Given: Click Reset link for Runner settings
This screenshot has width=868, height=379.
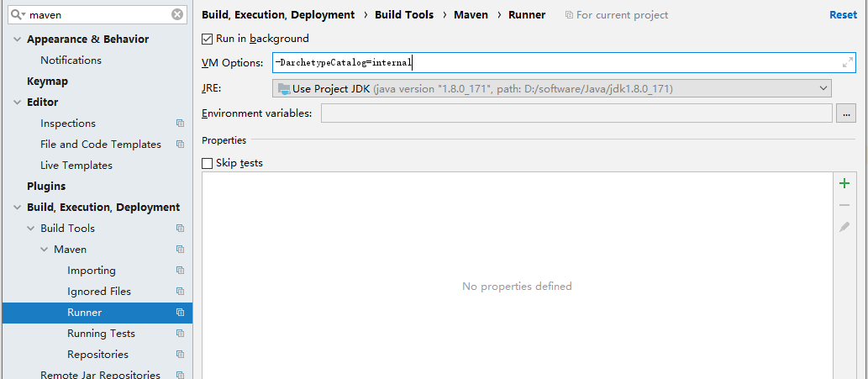Looking at the screenshot, I should 843,15.
